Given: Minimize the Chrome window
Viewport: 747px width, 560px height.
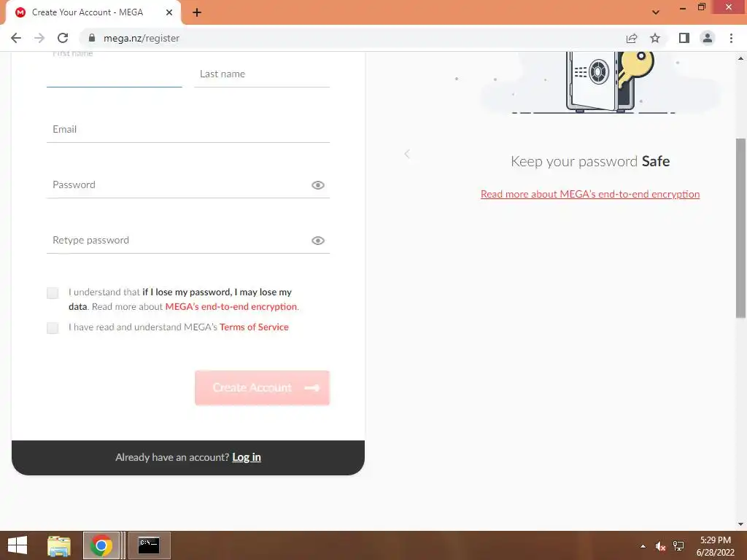Looking at the screenshot, I should 683,7.
